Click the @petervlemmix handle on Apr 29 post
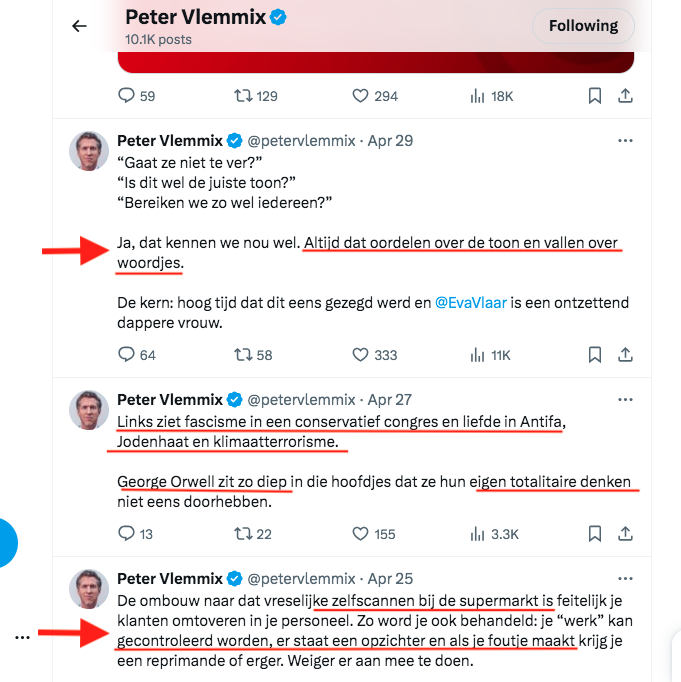 pos(301,141)
